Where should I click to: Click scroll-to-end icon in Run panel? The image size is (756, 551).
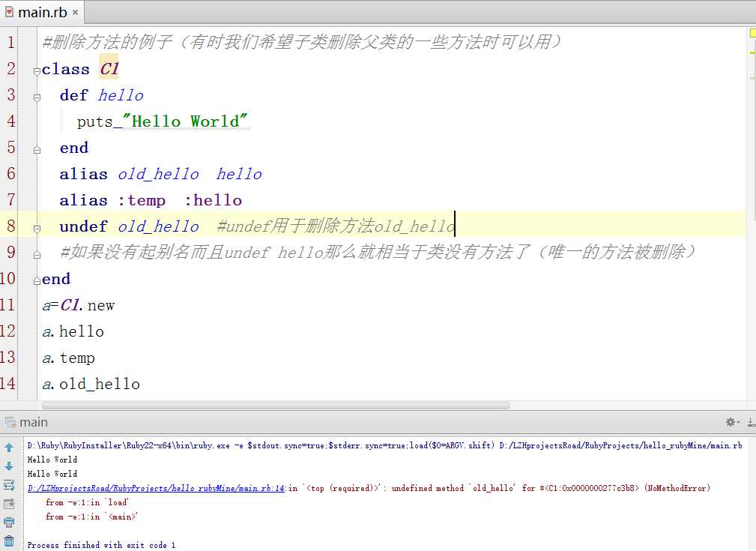tap(9, 505)
